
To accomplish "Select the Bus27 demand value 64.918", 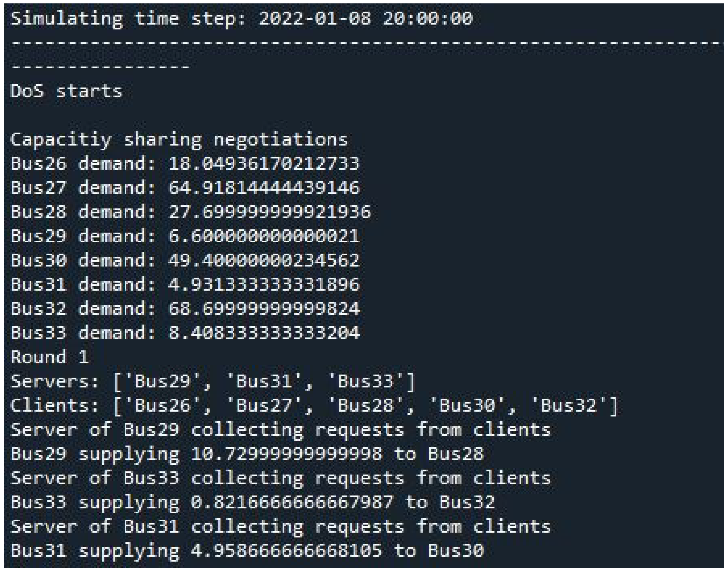I will [x=264, y=188].
